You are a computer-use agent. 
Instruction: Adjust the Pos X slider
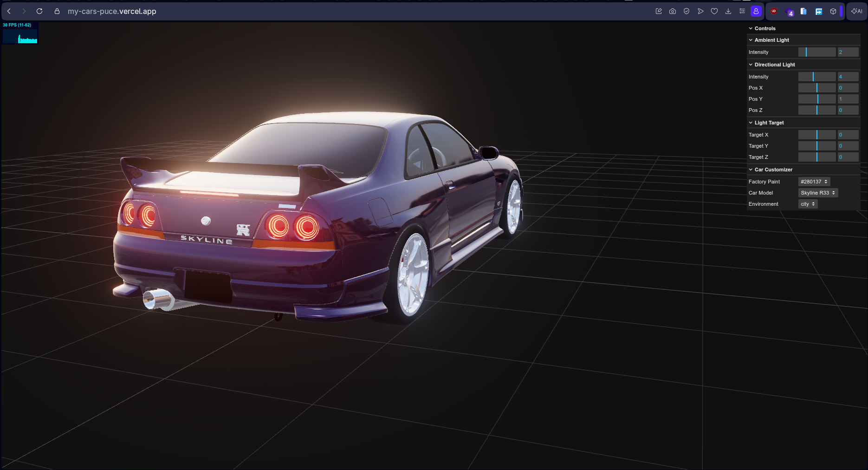(x=817, y=88)
